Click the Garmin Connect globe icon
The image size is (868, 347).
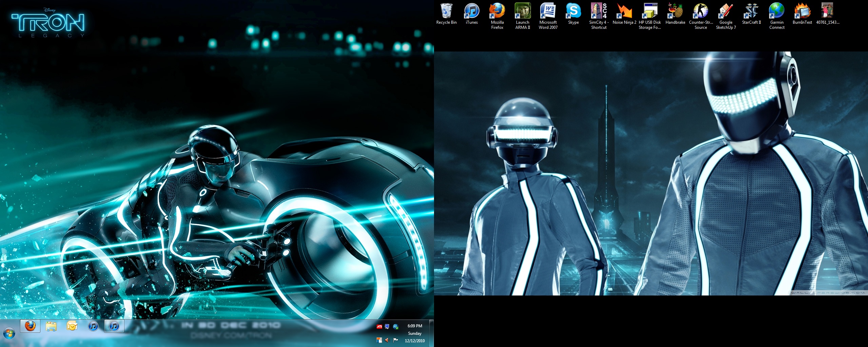pos(777,16)
